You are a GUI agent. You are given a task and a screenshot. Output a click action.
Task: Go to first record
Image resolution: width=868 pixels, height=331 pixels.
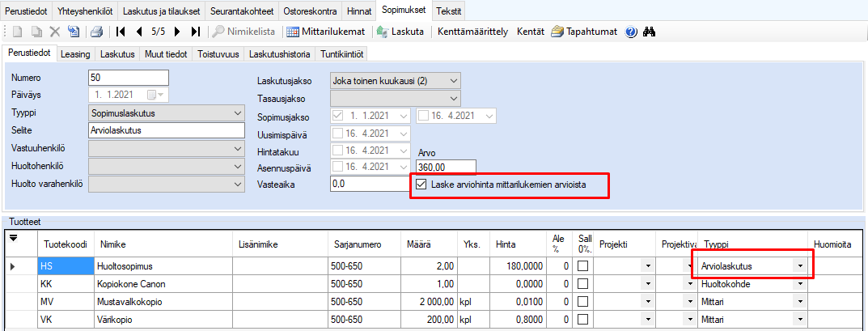point(121,32)
